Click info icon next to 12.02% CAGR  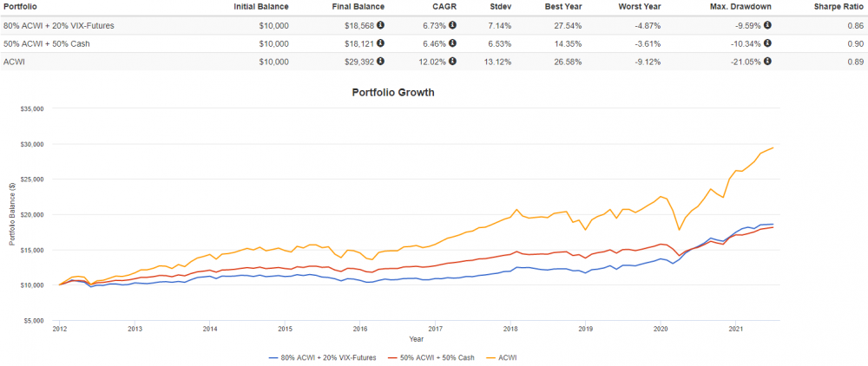point(452,62)
